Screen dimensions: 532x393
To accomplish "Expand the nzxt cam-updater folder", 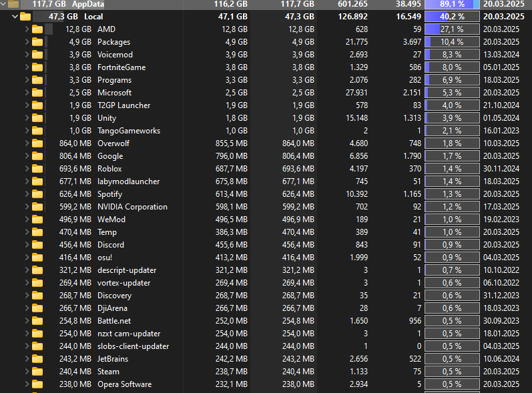I will [27, 334].
